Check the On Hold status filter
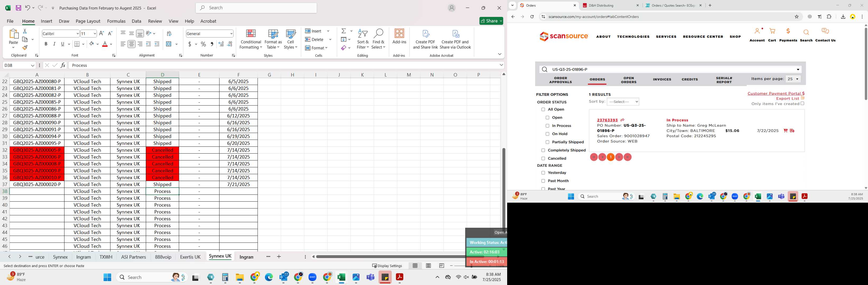 (x=547, y=134)
